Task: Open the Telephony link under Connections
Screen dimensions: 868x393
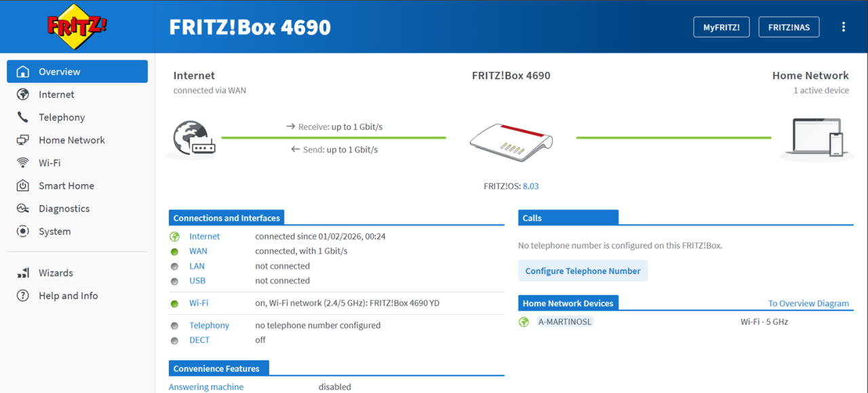Action: 209,325
